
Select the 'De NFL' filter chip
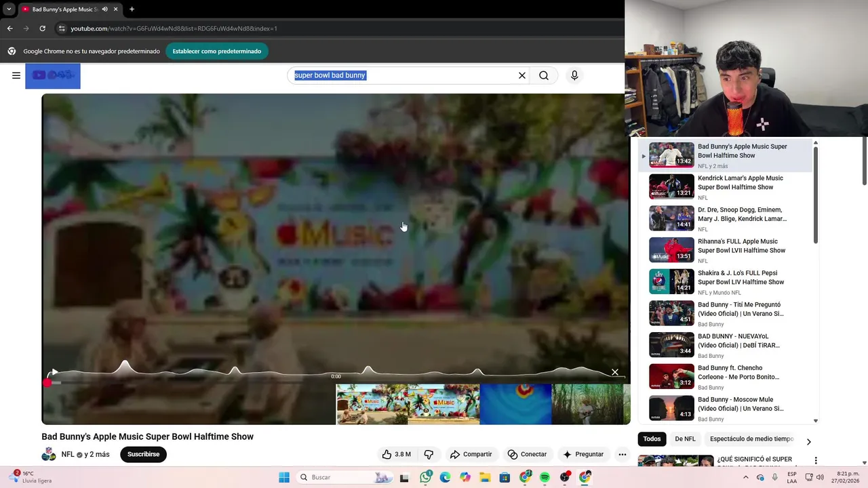[x=685, y=439]
